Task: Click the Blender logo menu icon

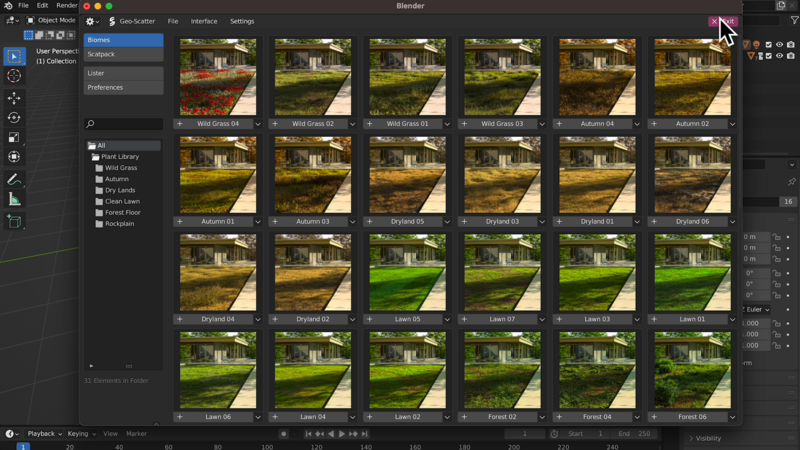Action: pyautogui.click(x=8, y=6)
